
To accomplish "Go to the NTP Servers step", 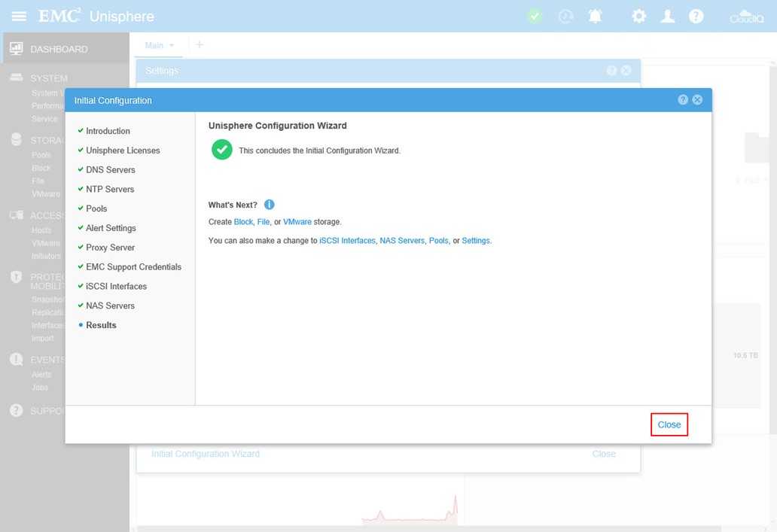I will coord(110,189).
